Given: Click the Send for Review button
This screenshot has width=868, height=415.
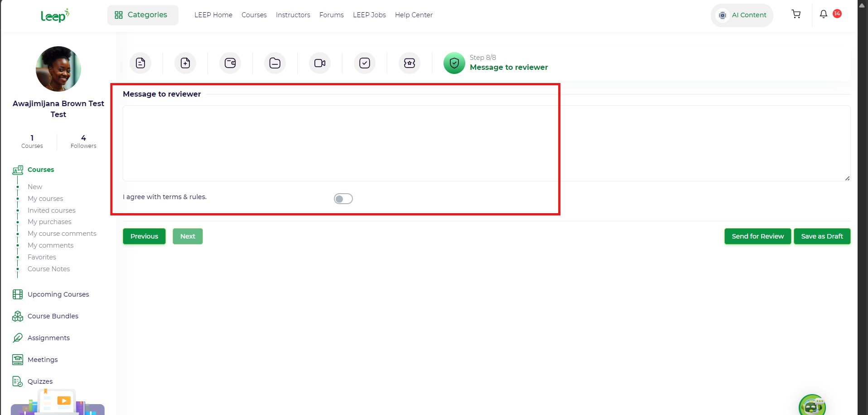Looking at the screenshot, I should click(x=757, y=236).
